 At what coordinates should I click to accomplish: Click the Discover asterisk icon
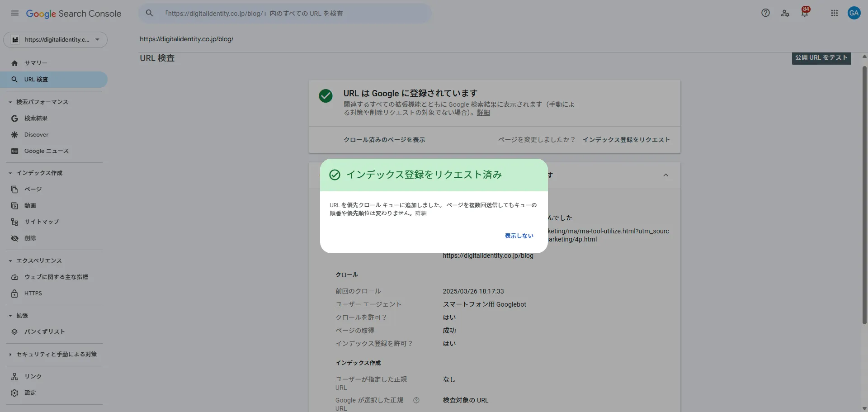pos(14,135)
